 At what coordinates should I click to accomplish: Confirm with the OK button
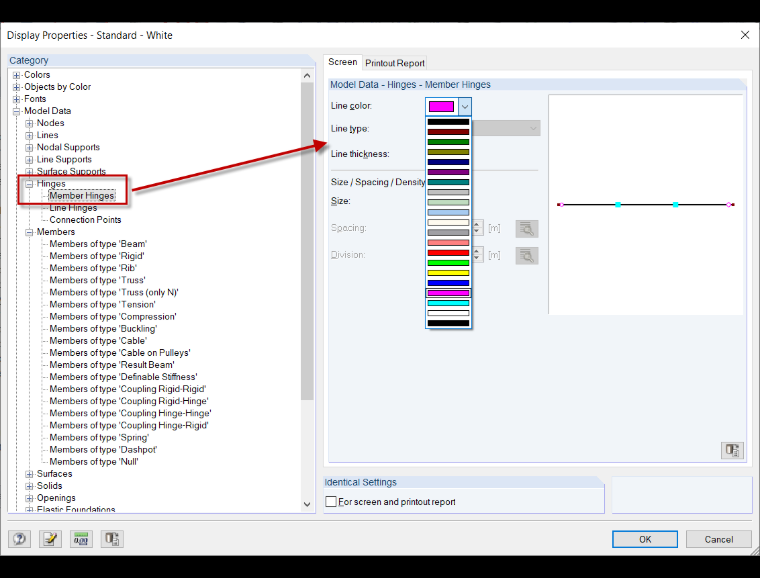coord(645,539)
